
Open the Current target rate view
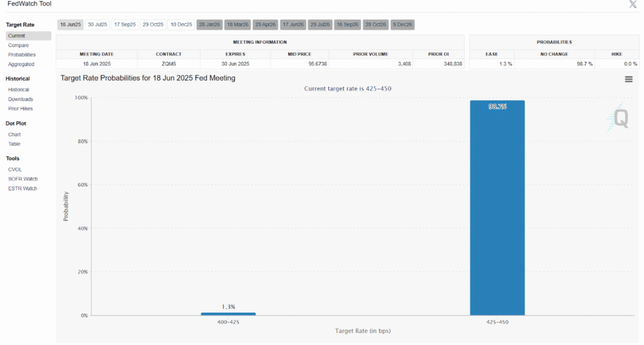coord(28,36)
